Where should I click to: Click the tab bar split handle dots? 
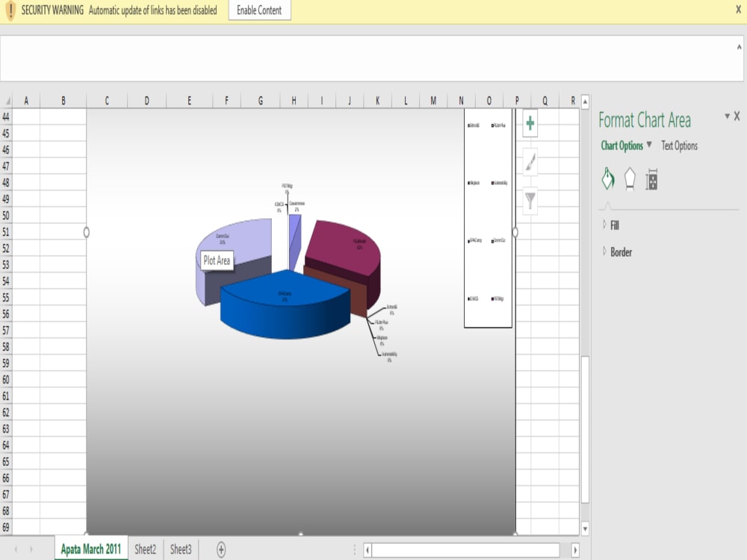point(355,550)
